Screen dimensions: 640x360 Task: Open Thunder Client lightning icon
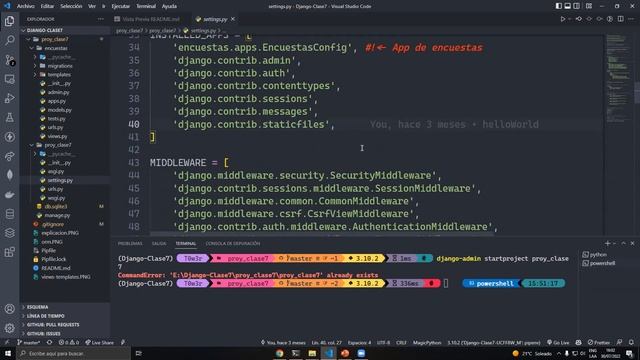pos(9,137)
